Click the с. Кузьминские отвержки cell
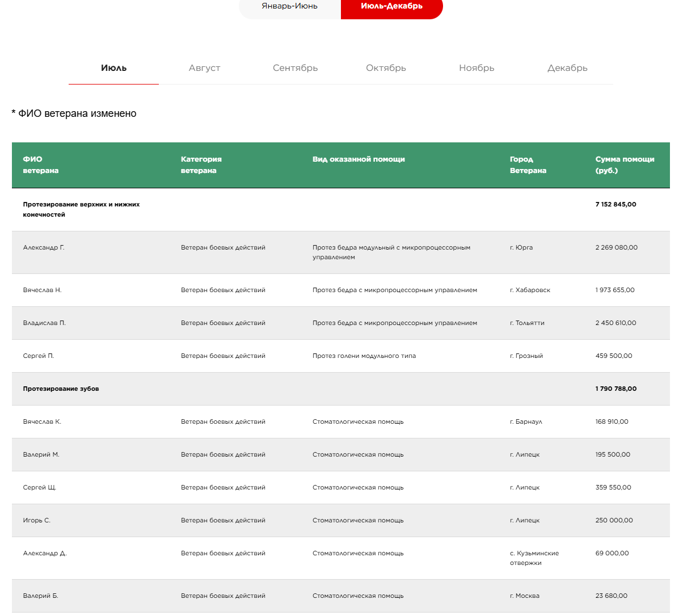 coord(534,558)
